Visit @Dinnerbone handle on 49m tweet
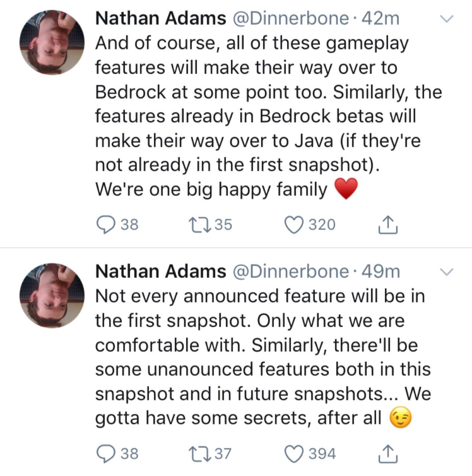Viewport: 472px width, 476px height. tap(291, 271)
